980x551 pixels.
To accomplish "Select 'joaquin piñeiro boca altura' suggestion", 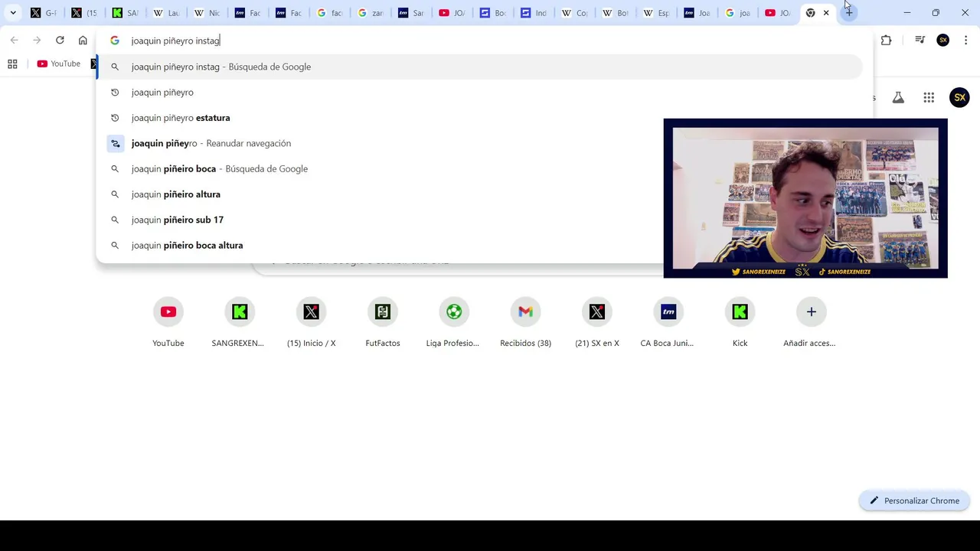I will click(480, 245).
